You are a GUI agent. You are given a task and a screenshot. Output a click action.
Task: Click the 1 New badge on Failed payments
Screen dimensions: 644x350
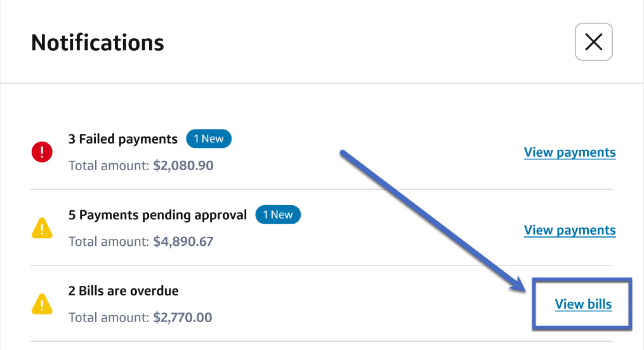(209, 139)
